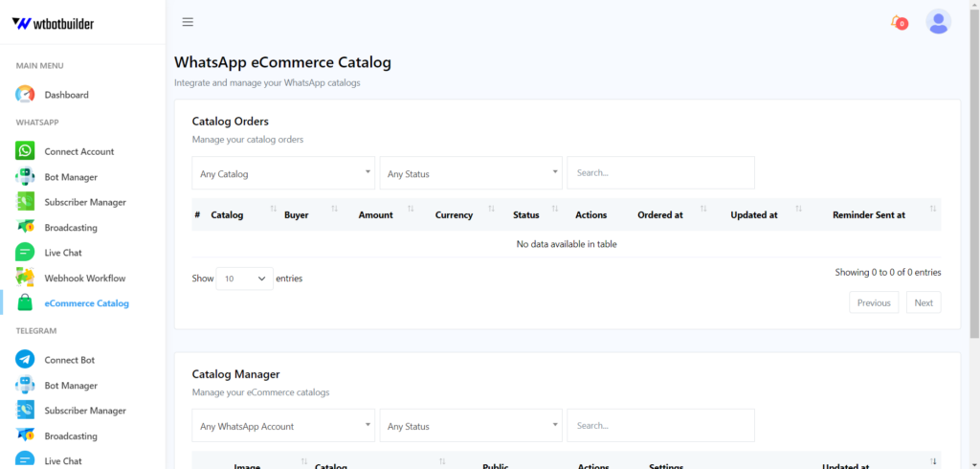This screenshot has height=469, width=980.
Task: Open the Any Catalog dropdown
Action: click(283, 173)
